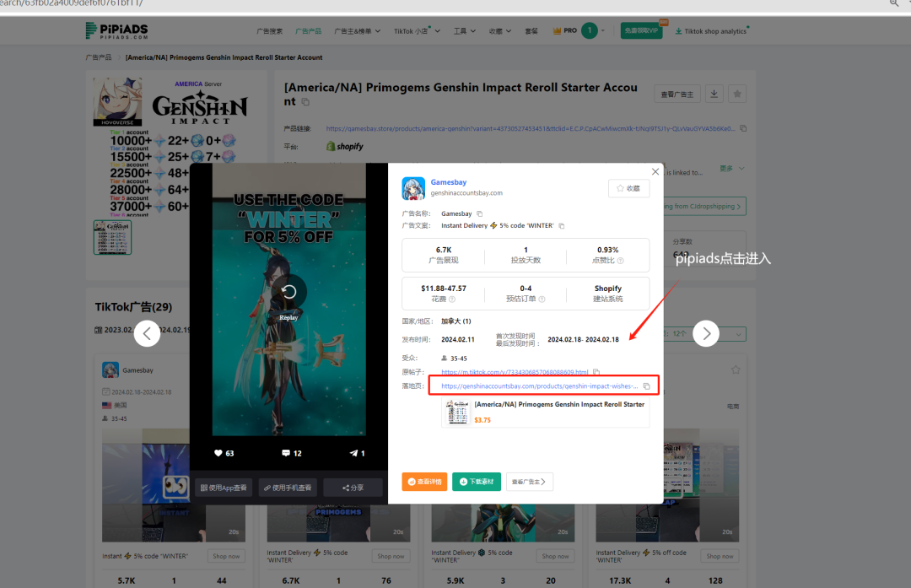The image size is (911, 588).
Task: Click the Gamesbay avatar on first ad card
Action: point(111,370)
